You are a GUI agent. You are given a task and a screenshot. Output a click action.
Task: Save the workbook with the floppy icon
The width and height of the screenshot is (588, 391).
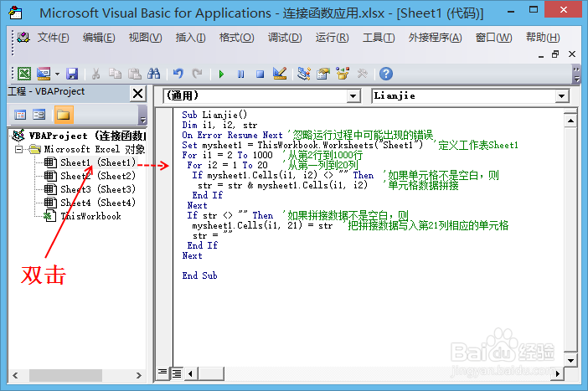(x=72, y=74)
